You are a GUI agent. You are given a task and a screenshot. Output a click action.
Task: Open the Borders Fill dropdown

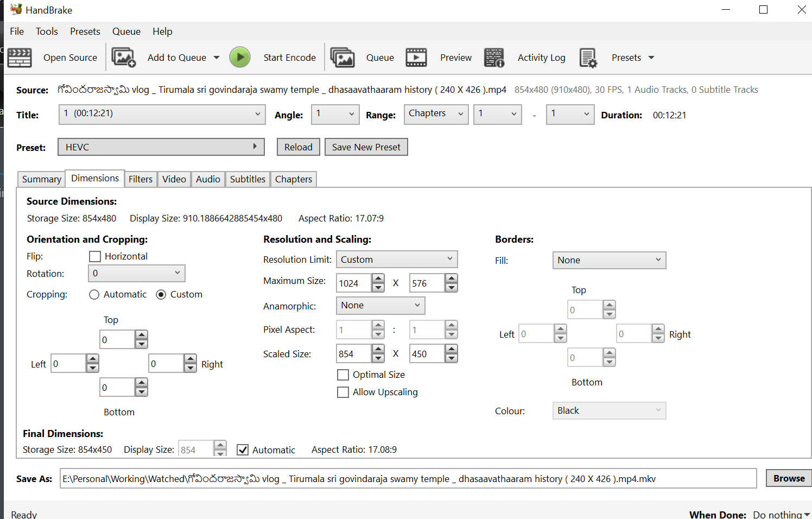point(609,260)
